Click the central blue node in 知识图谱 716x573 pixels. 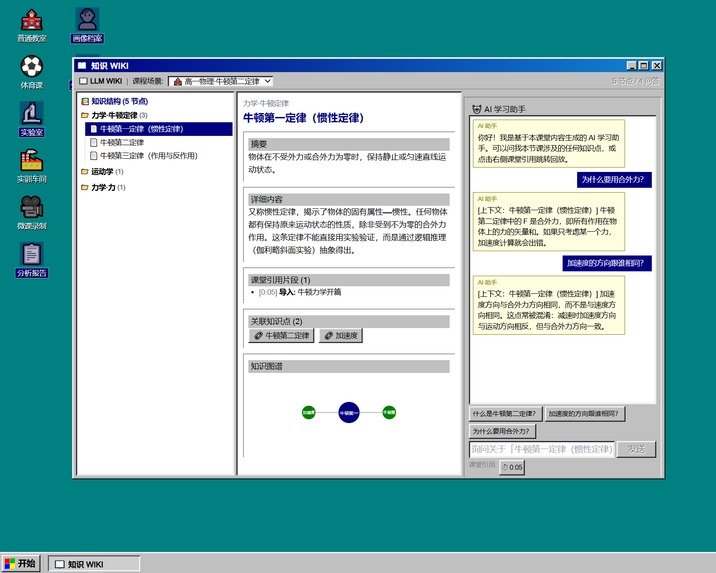pyautogui.click(x=349, y=413)
